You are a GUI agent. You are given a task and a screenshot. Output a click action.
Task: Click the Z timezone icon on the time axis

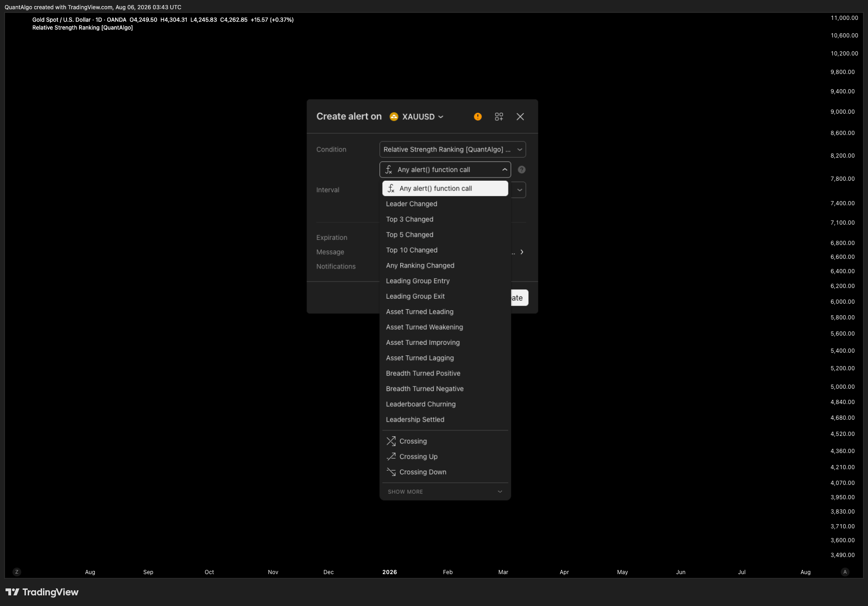pyautogui.click(x=17, y=572)
